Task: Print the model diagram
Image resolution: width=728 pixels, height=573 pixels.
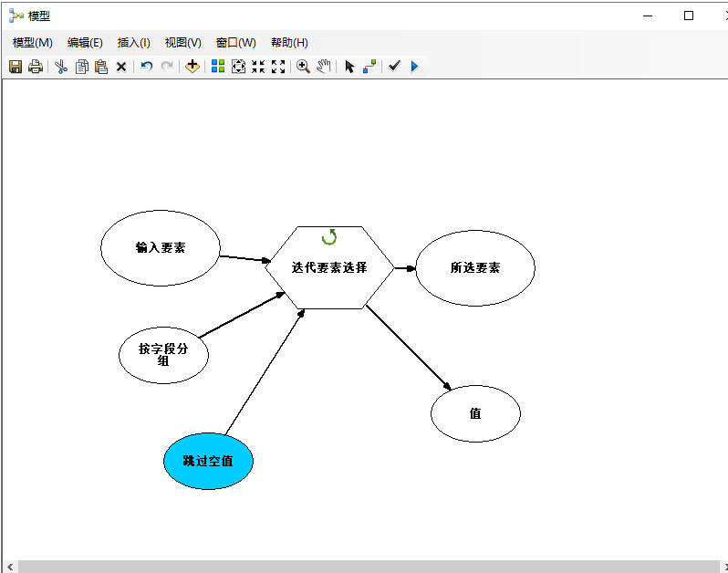Action: click(x=36, y=67)
